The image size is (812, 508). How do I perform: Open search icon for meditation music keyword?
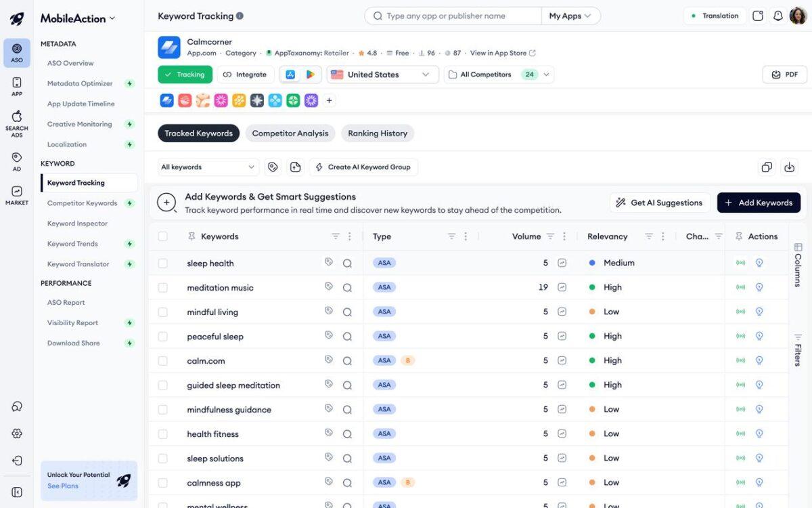coord(347,288)
